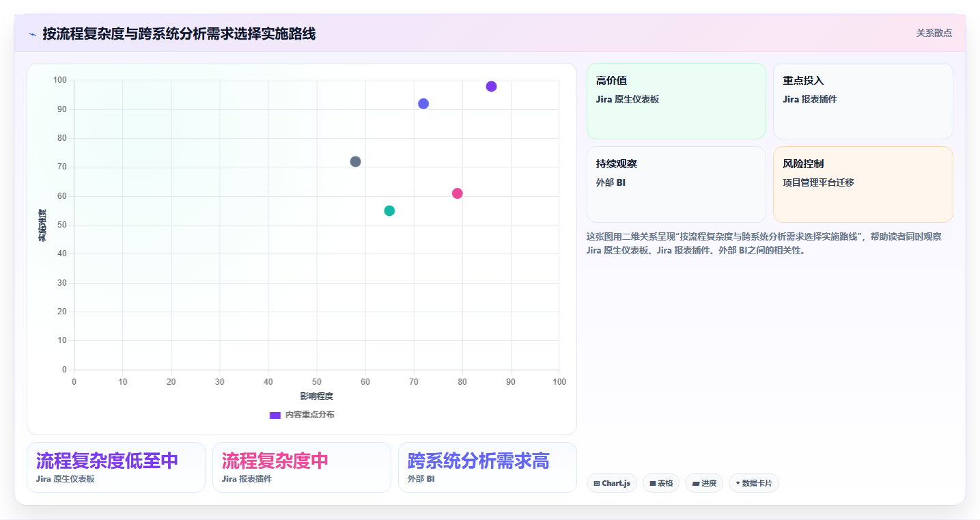Click the Chart.js tag chip
980x520 pixels.
pos(612,483)
